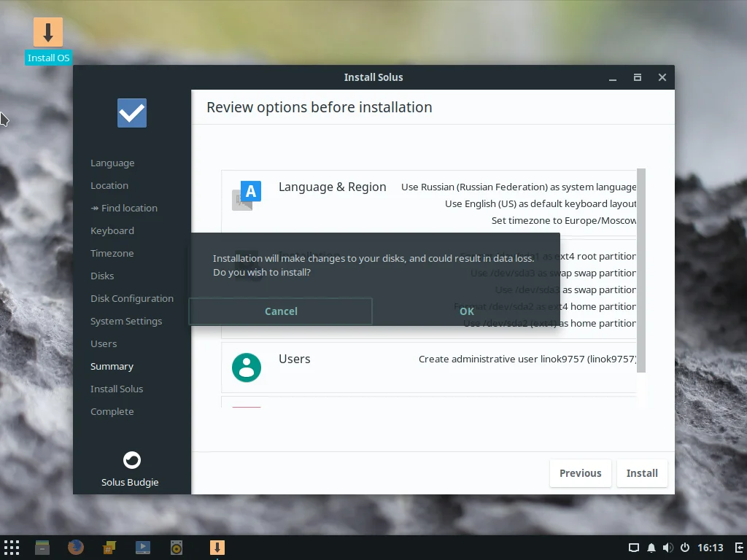Click the Users avatar icon

(247, 367)
